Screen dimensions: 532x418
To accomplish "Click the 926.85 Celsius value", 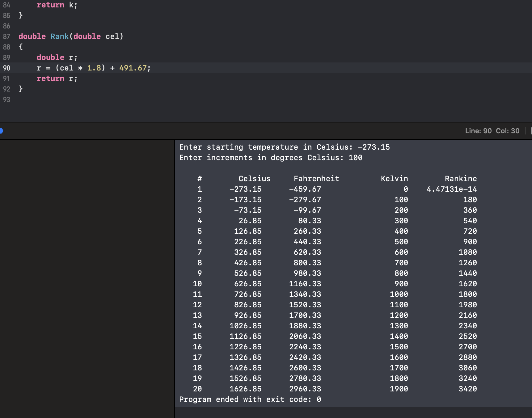I will click(x=248, y=315).
